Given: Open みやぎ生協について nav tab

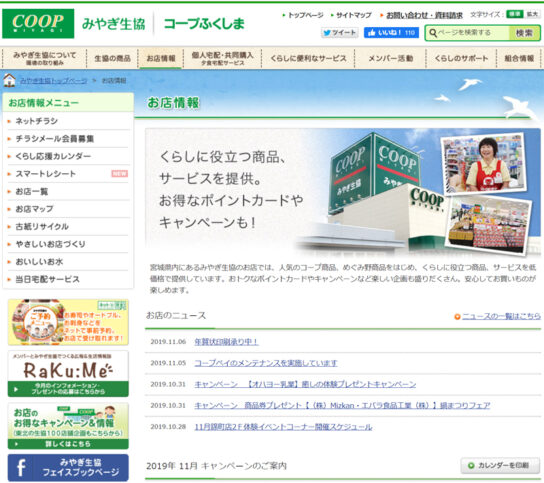Looking at the screenshot, I should click(x=44, y=58).
